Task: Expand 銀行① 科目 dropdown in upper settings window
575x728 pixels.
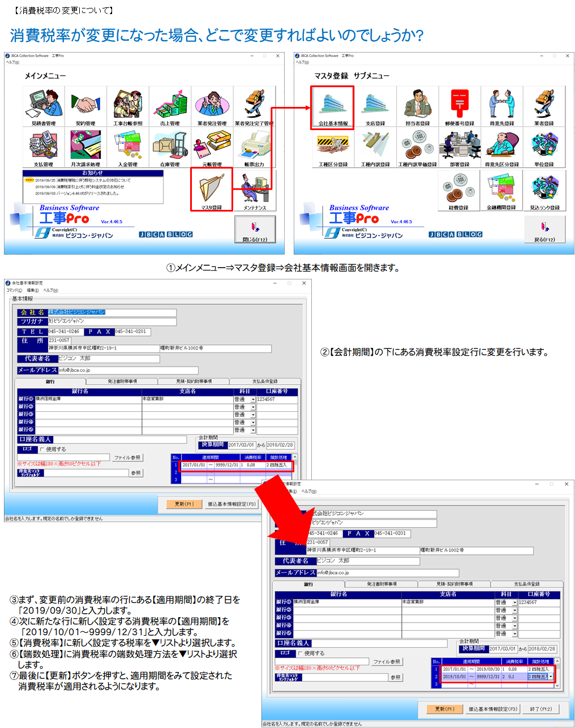Action: click(x=253, y=399)
